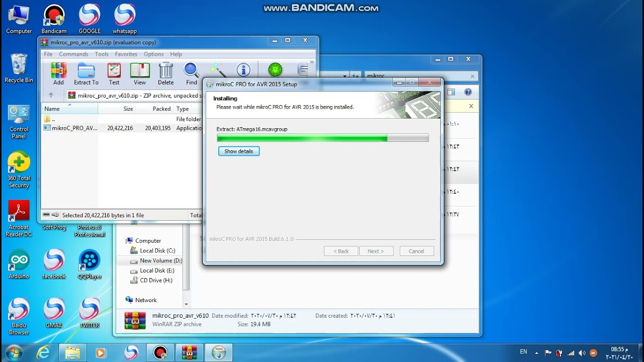This screenshot has width=644, height=362.
Task: Click the Cancel button in Setup
Action: (417, 251)
